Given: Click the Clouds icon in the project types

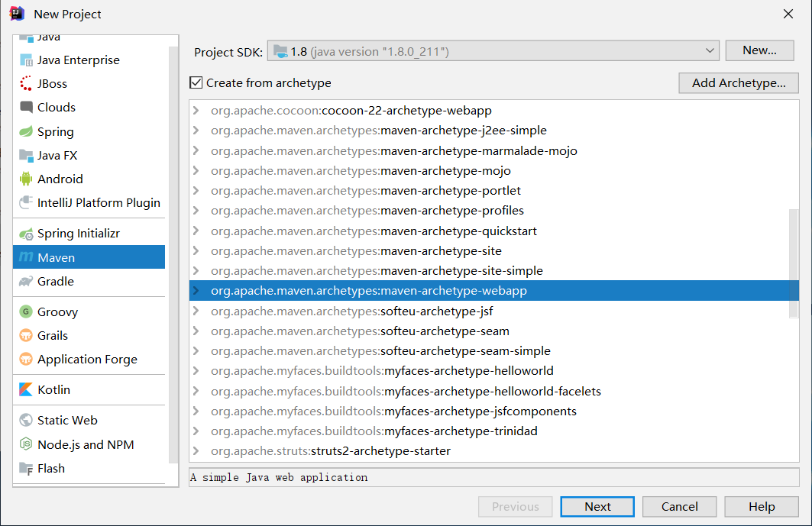Looking at the screenshot, I should (x=26, y=107).
